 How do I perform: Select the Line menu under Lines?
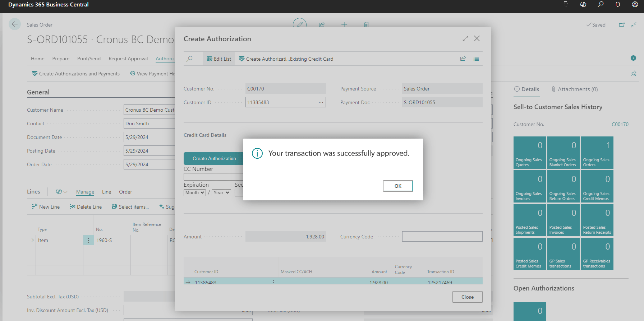pyautogui.click(x=106, y=192)
